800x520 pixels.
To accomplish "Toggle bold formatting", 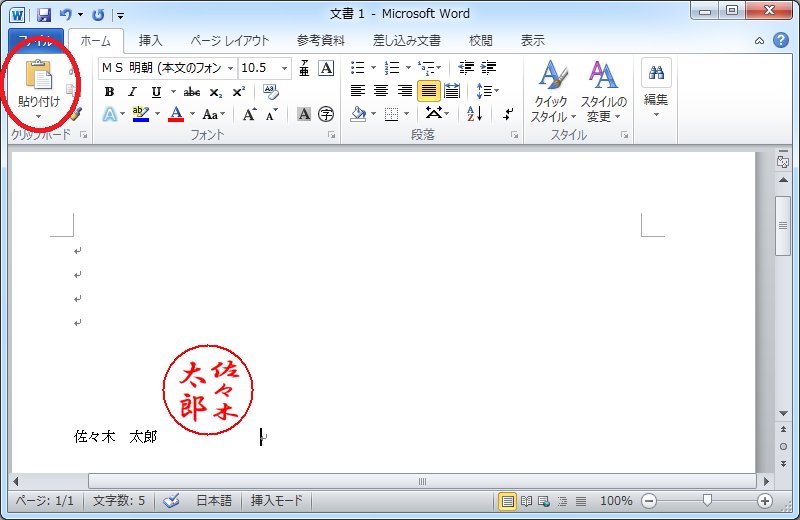I will point(109,92).
